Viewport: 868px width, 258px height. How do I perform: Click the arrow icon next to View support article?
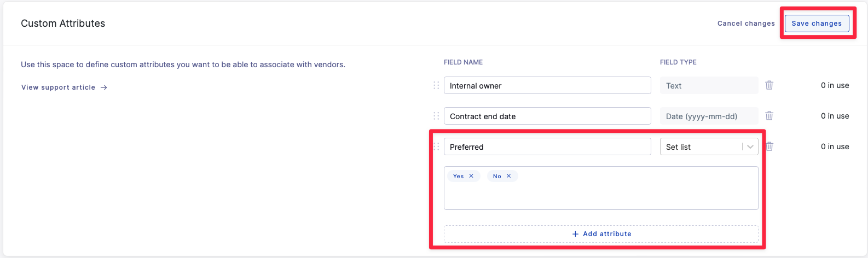point(104,87)
